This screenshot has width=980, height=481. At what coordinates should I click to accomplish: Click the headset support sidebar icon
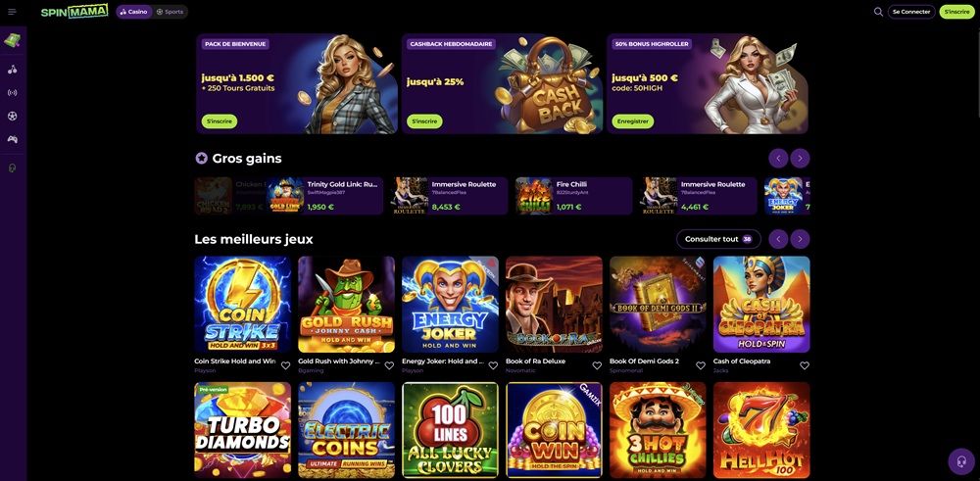tap(12, 168)
